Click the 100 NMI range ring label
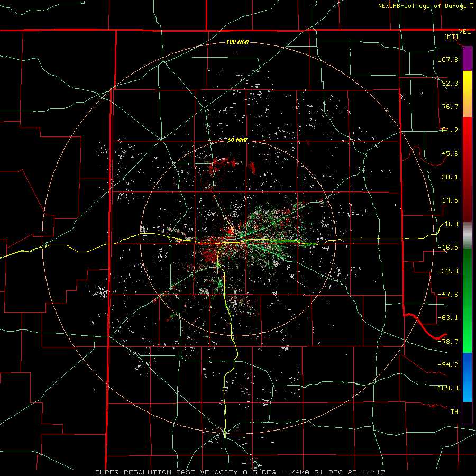This screenshot has height=476, width=476. (237, 42)
